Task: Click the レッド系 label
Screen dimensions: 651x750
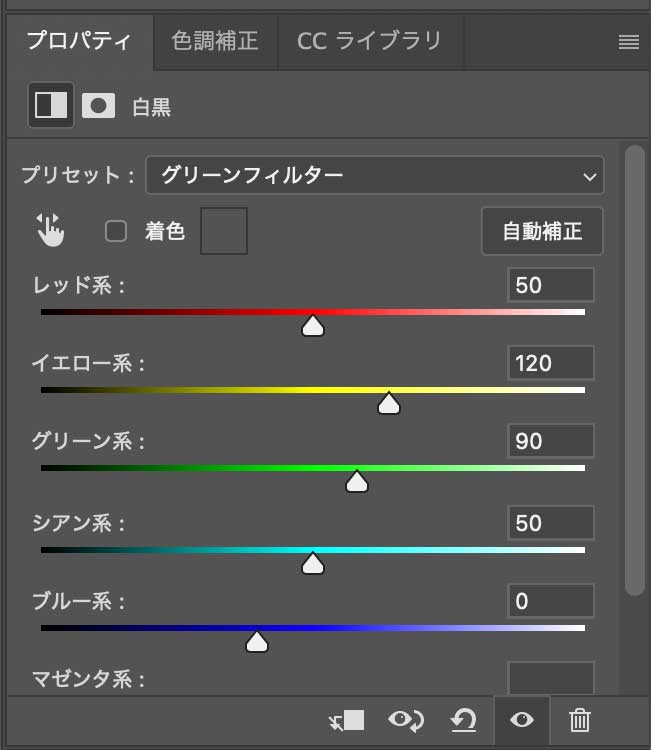Action: [79, 286]
